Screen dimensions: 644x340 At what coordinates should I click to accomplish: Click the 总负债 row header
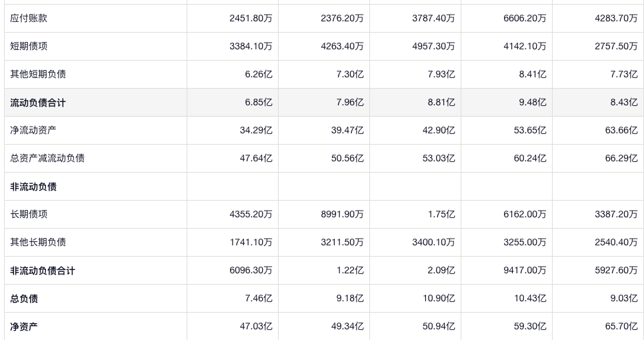(24, 299)
